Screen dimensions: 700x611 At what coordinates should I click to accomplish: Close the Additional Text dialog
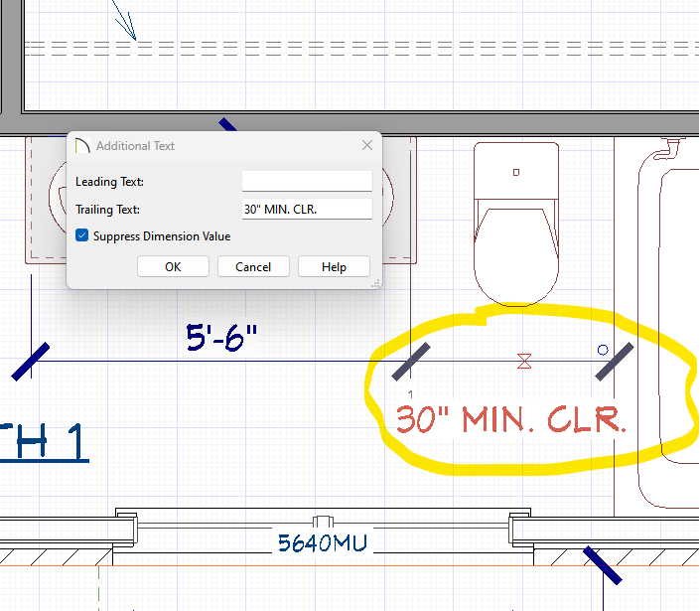366,146
